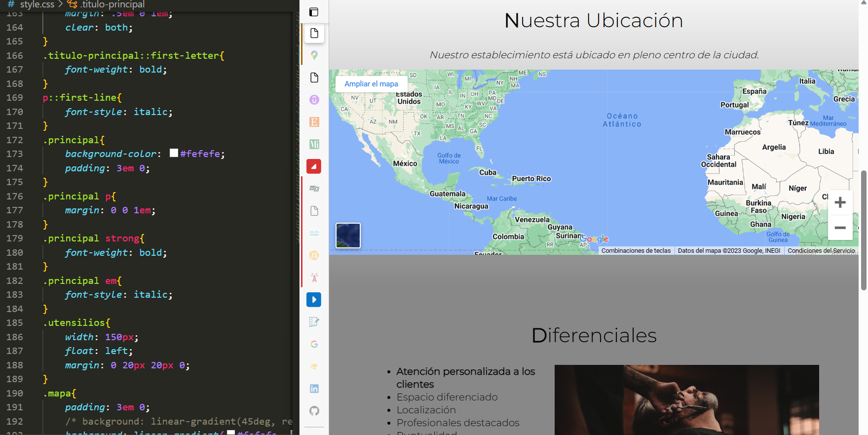Click 'Datos del mapa ©2023 Google, INEGI' text
This screenshot has height=435, width=868.
point(729,251)
